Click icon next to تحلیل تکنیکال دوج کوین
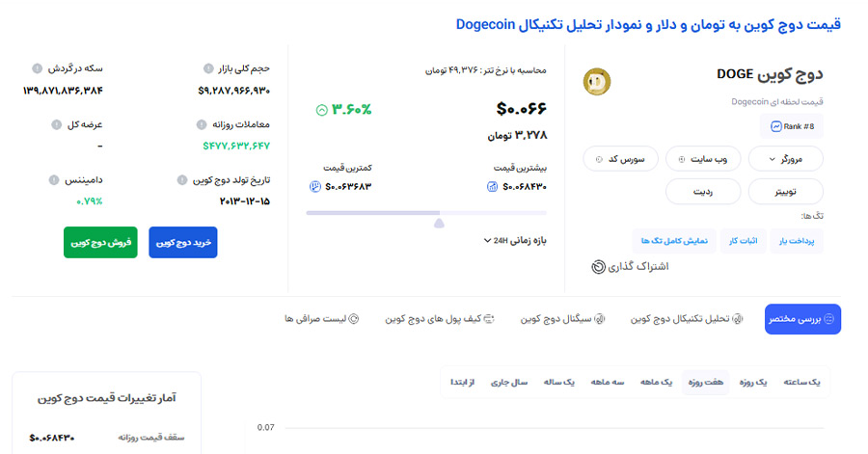 point(738,319)
